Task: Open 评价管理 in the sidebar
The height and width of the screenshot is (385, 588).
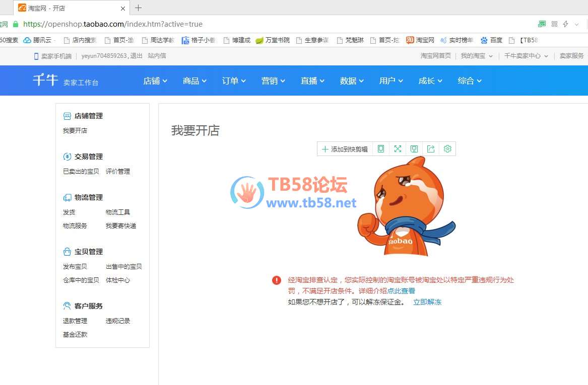Action: 118,172
